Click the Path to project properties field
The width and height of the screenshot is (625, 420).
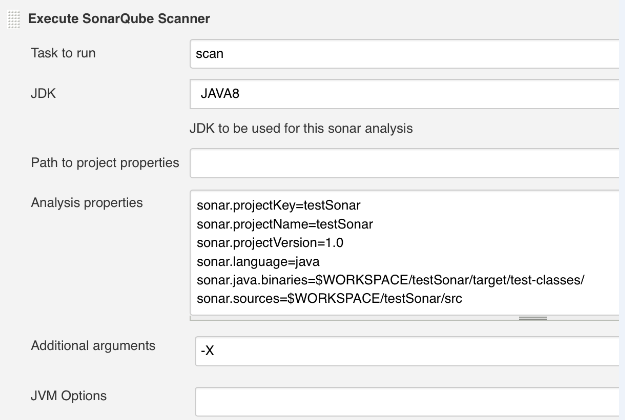tap(405, 162)
